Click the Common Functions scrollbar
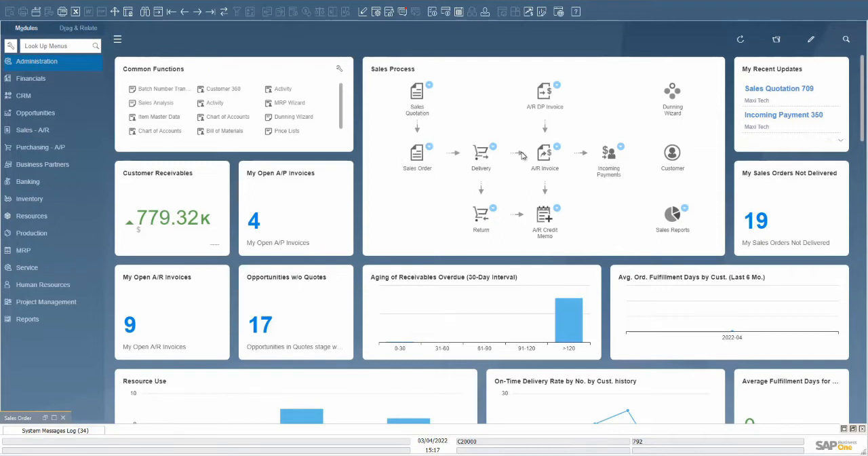Viewport: 868px width, 456px height. [x=340, y=105]
